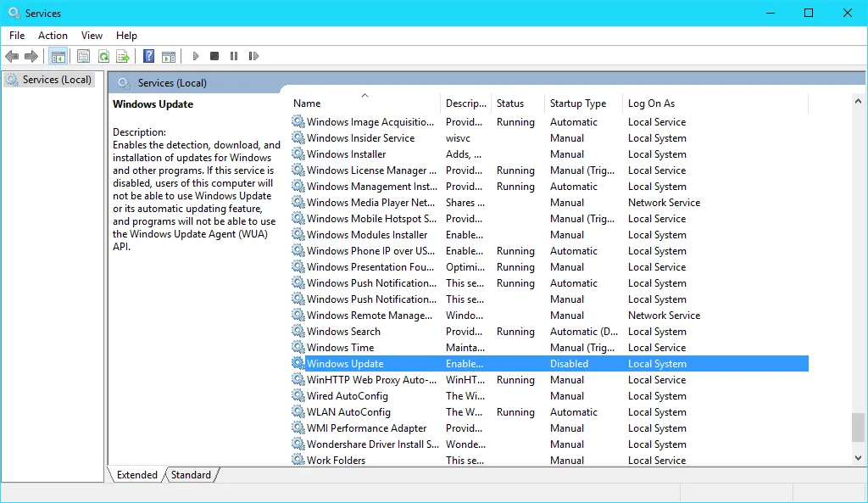Toggle Show/Hide Console Tree button

pyautogui.click(x=58, y=57)
